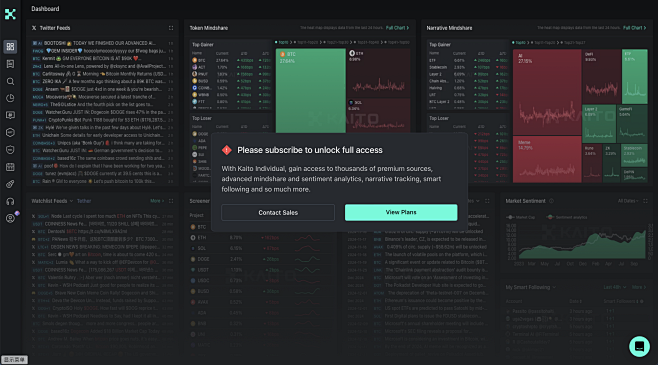The height and width of the screenshot is (365, 658).
Task: Click the View Plans button
Action: pyautogui.click(x=401, y=212)
